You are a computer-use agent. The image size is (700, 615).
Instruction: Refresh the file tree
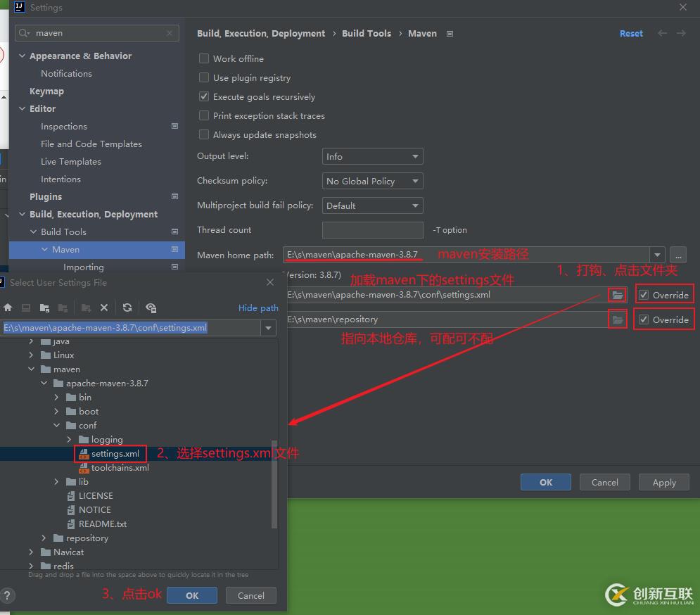[127, 307]
